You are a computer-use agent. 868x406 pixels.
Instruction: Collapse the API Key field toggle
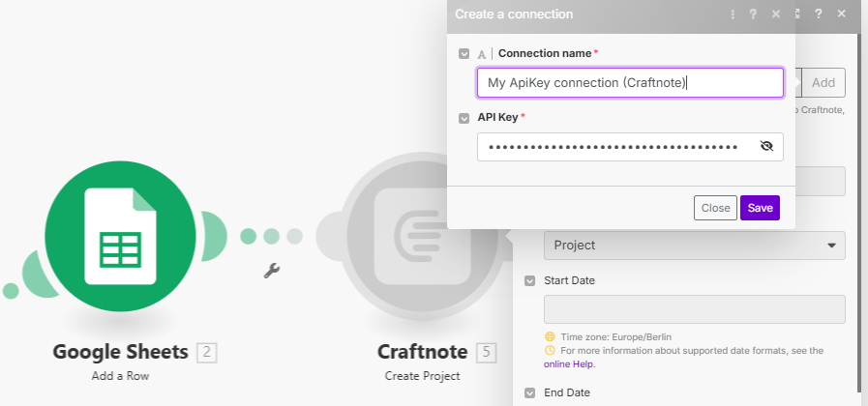464,118
